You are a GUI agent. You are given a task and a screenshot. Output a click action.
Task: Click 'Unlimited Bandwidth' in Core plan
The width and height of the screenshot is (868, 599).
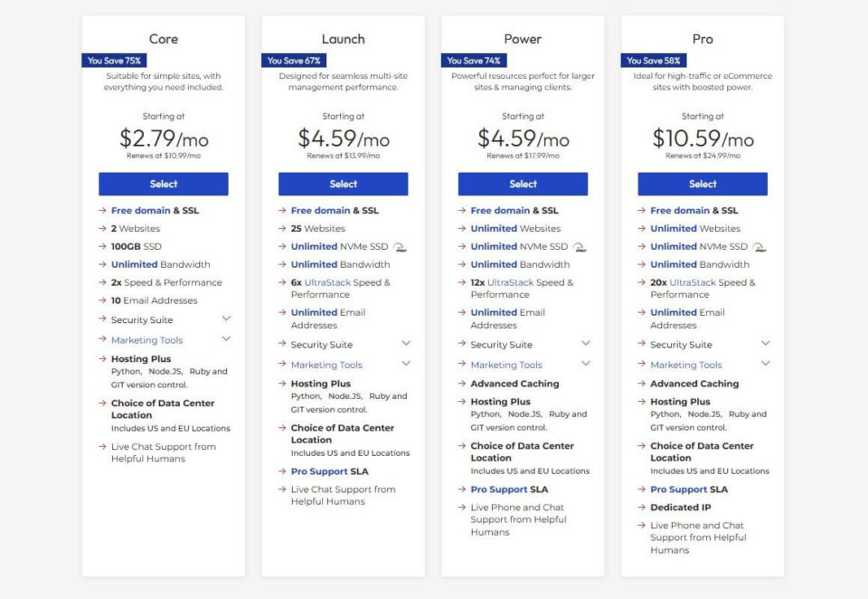161,264
